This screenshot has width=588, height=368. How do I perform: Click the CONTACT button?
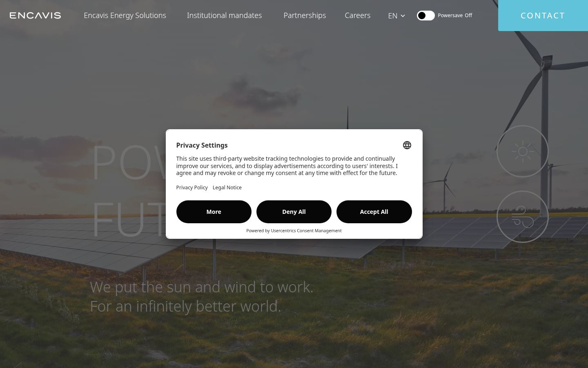click(543, 16)
